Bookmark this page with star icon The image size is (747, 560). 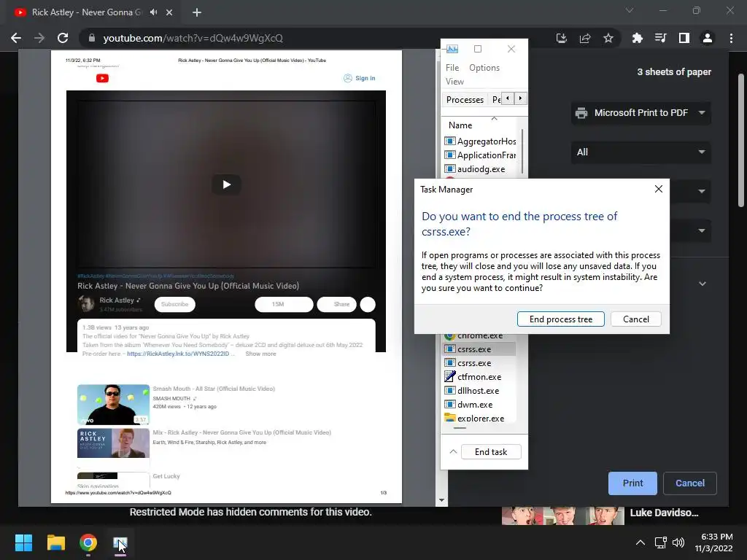click(x=608, y=38)
